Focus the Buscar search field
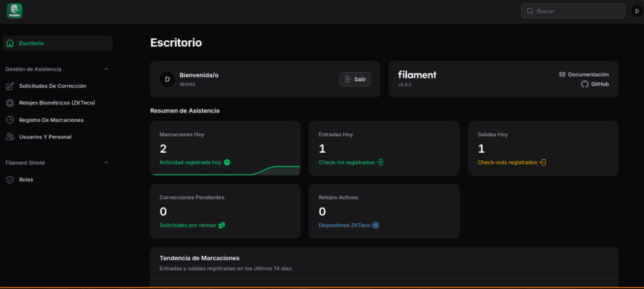 573,11
